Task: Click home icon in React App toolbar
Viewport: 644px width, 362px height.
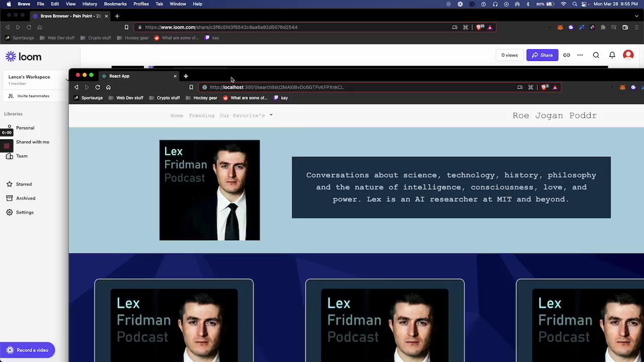Action: pyautogui.click(x=108, y=87)
